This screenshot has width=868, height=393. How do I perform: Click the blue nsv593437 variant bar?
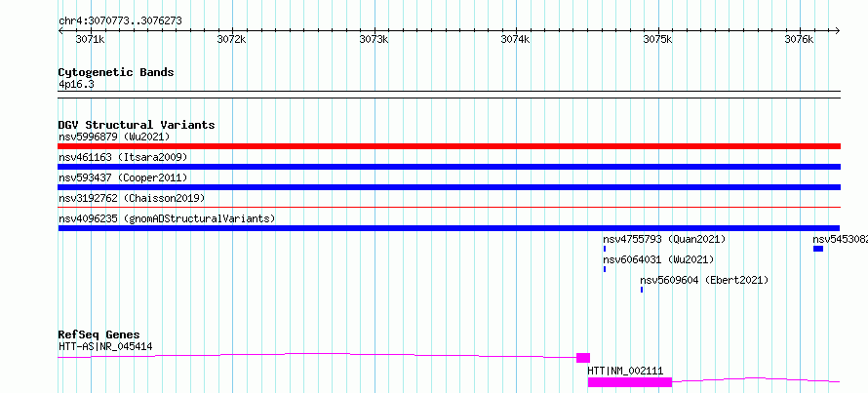(x=449, y=187)
